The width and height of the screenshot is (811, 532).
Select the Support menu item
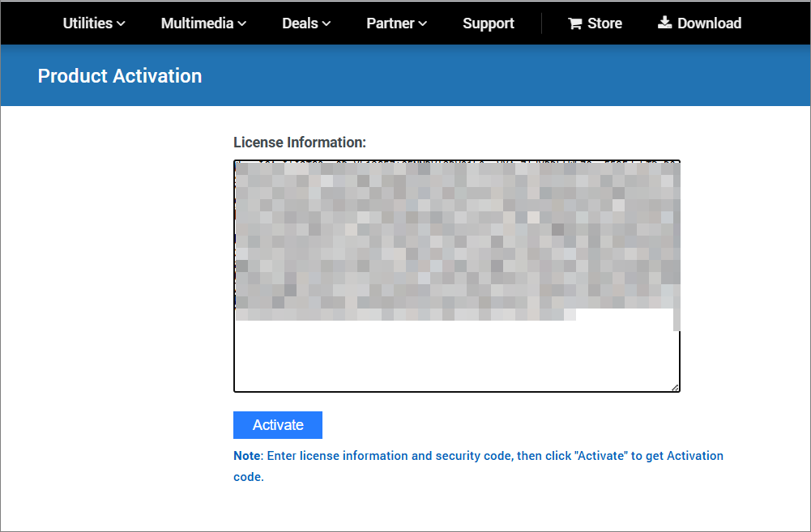489,23
